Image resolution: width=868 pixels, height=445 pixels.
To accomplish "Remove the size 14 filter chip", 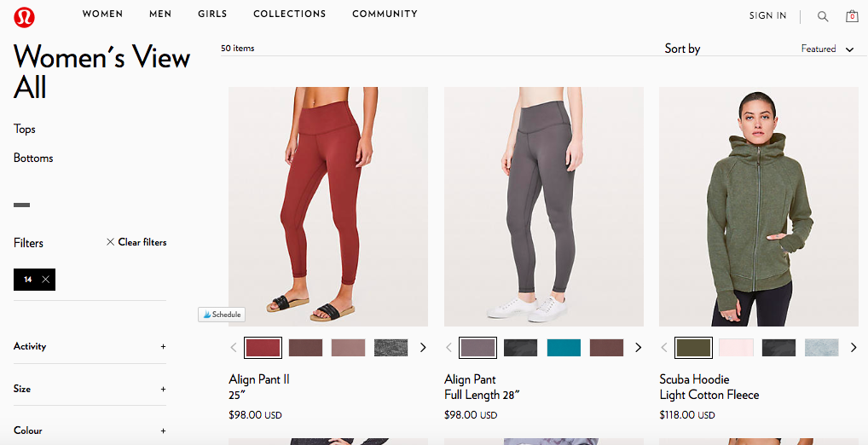I will [45, 279].
